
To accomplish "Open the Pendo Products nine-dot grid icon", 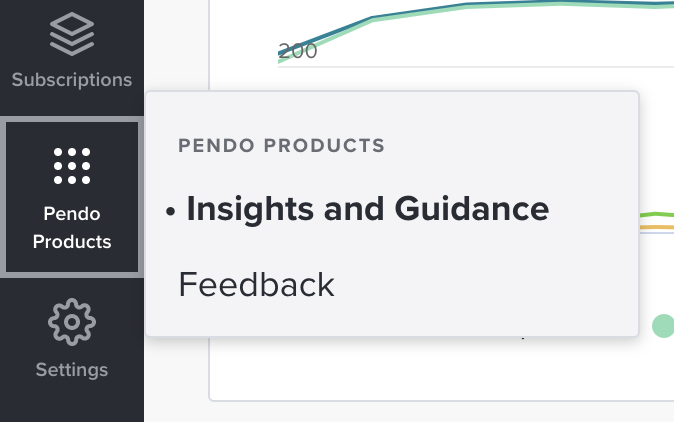I will tap(72, 166).
